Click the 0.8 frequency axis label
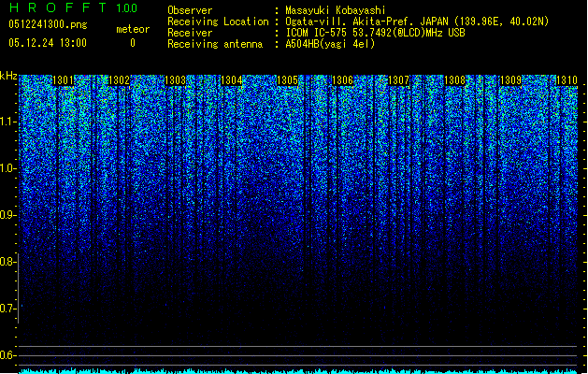The width and height of the screenshot is (588, 374). click(7, 262)
